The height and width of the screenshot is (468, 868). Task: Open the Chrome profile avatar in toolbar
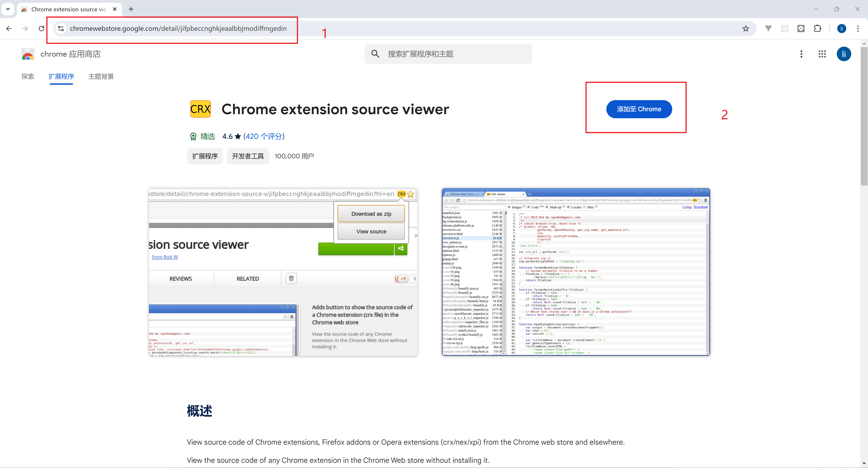842,29
